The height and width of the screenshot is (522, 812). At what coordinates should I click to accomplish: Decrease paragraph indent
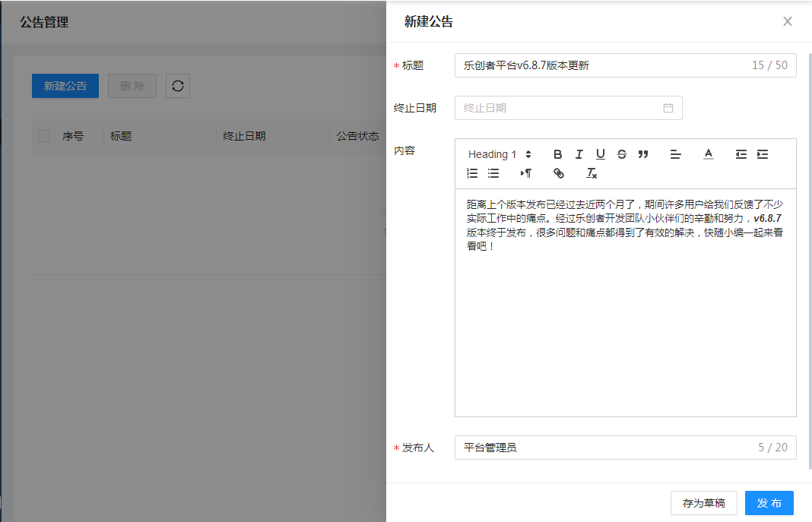pos(741,154)
